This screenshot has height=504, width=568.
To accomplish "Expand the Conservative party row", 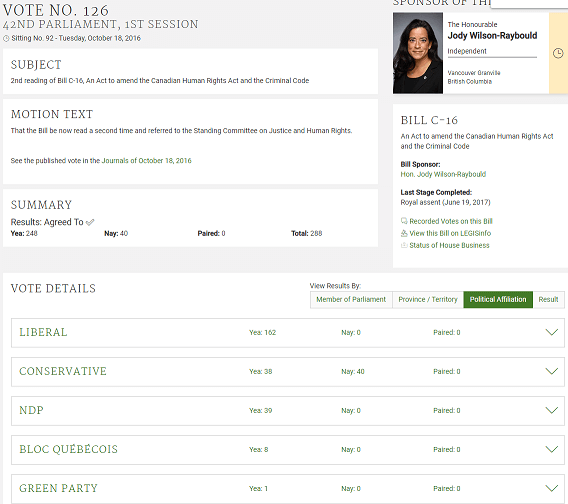I will coord(288,372).
